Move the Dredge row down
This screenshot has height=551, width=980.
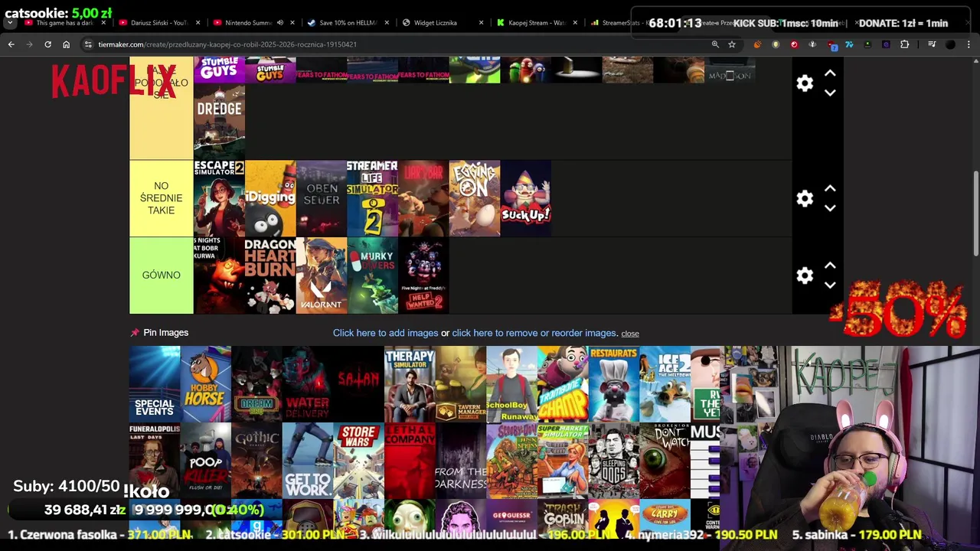[830, 93]
